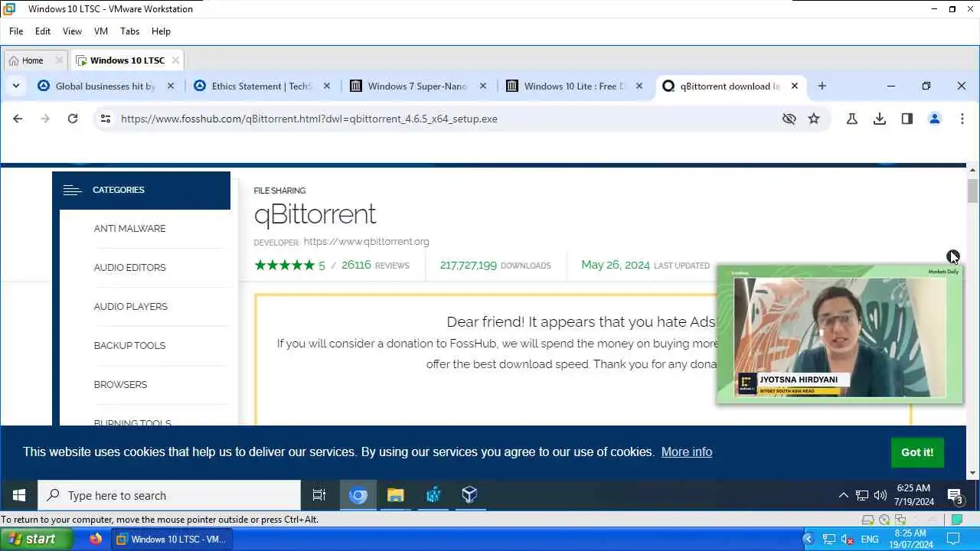Go back in the browser
This screenshot has height=551, width=980.
click(x=18, y=119)
